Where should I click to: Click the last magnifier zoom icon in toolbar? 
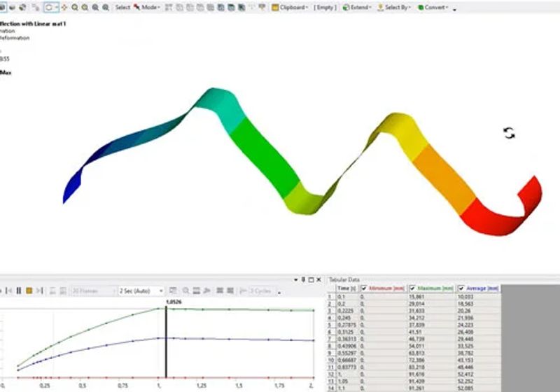pyautogui.click(x=106, y=7)
